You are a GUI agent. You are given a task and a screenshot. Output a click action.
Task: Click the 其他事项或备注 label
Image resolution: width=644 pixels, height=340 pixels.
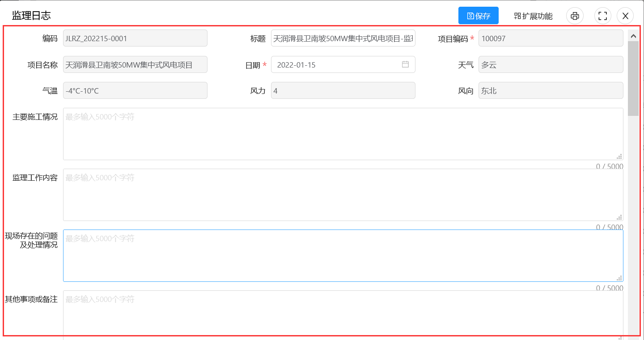[x=31, y=299]
